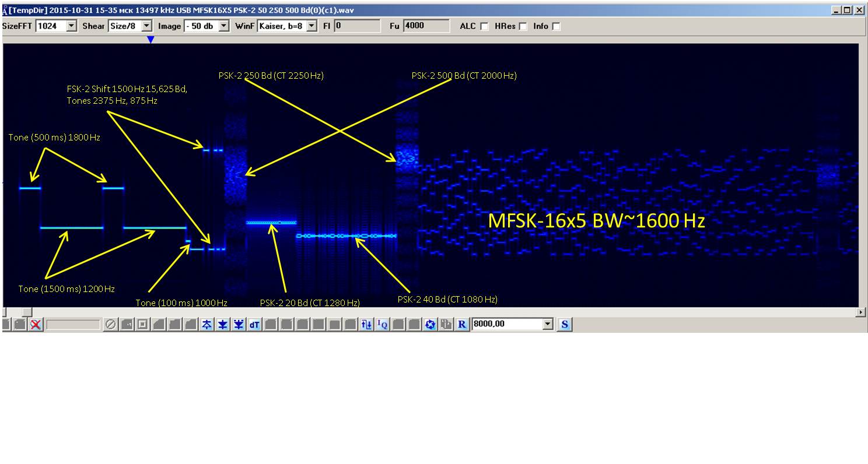Image resolution: width=868 pixels, height=464 pixels.
Task: Click the dT time measurement icon
Action: click(254, 325)
